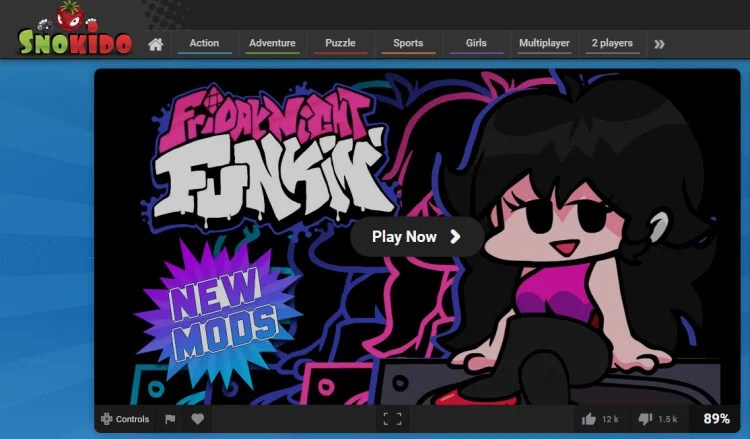The height and width of the screenshot is (439, 750).
Task: Expand more categories with double chevron
Action: [659, 44]
